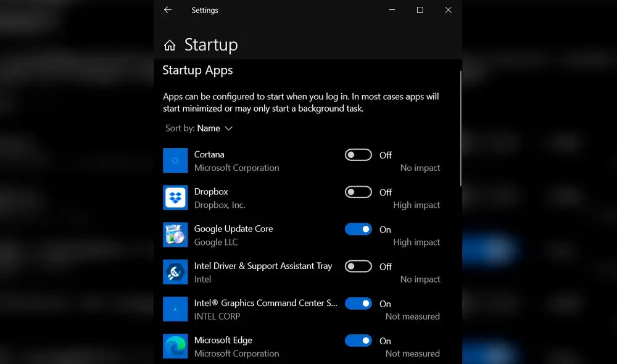This screenshot has height=364, width=617.
Task: Click the Name sort label
Action: 210,128
